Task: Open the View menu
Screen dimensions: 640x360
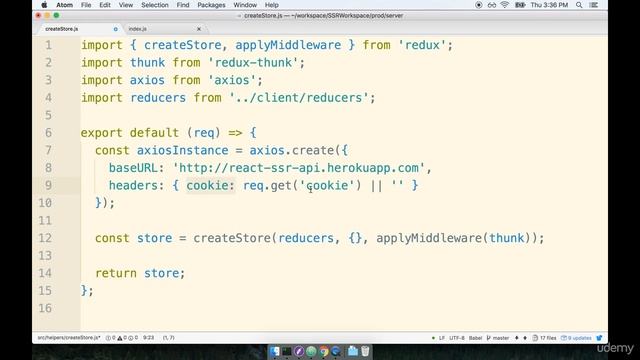Action: [126, 5]
